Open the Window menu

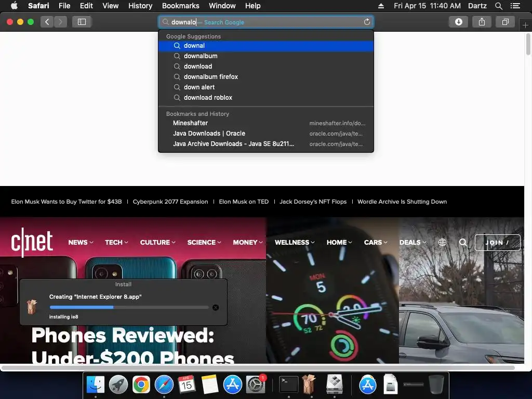point(222,6)
